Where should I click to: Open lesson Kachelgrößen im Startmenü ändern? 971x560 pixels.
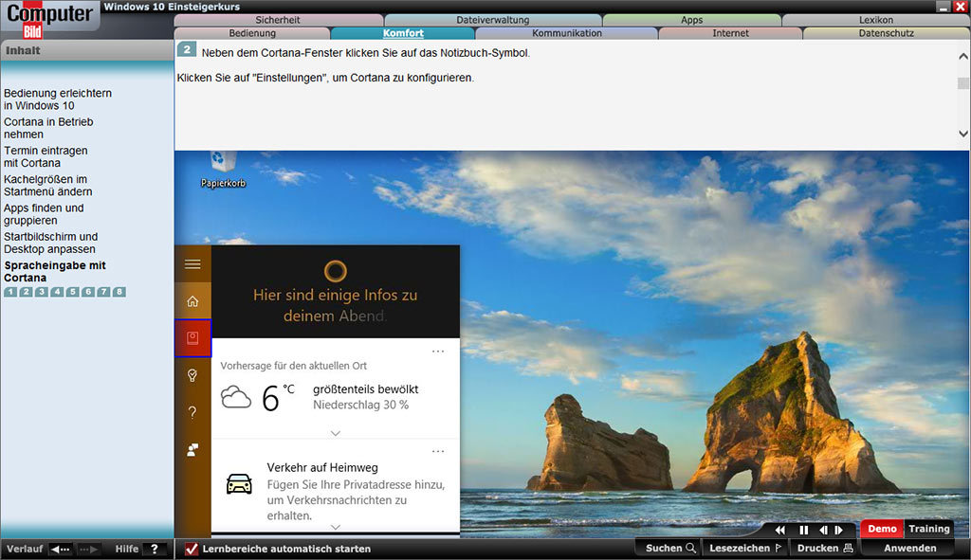coord(47,186)
